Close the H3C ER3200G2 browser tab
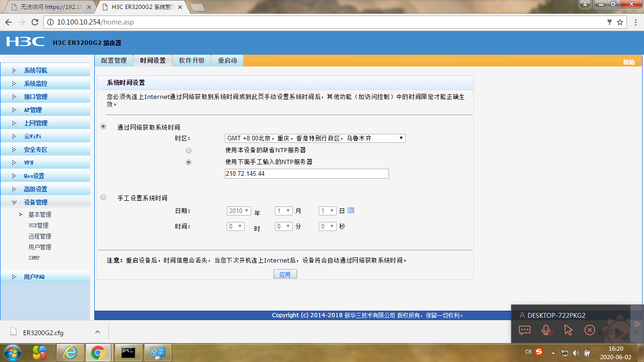This screenshot has width=644, height=362. point(181,7)
